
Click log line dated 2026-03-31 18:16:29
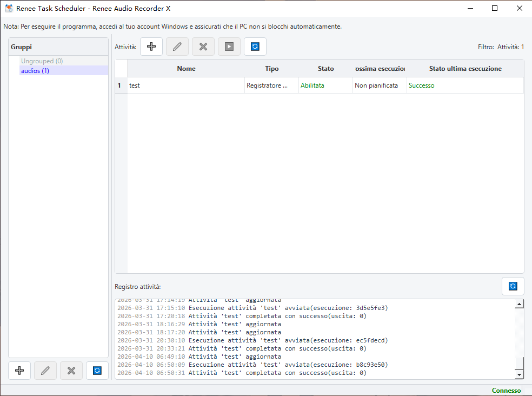(x=199, y=325)
